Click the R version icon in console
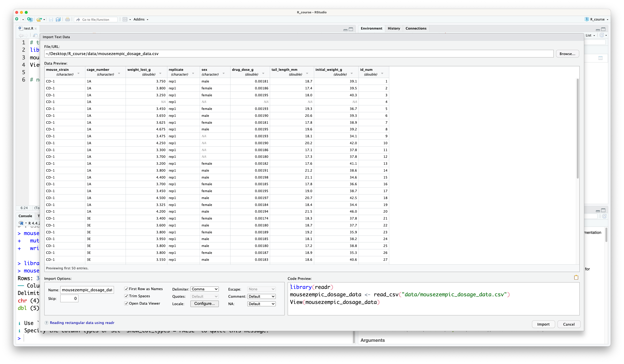 21,223
